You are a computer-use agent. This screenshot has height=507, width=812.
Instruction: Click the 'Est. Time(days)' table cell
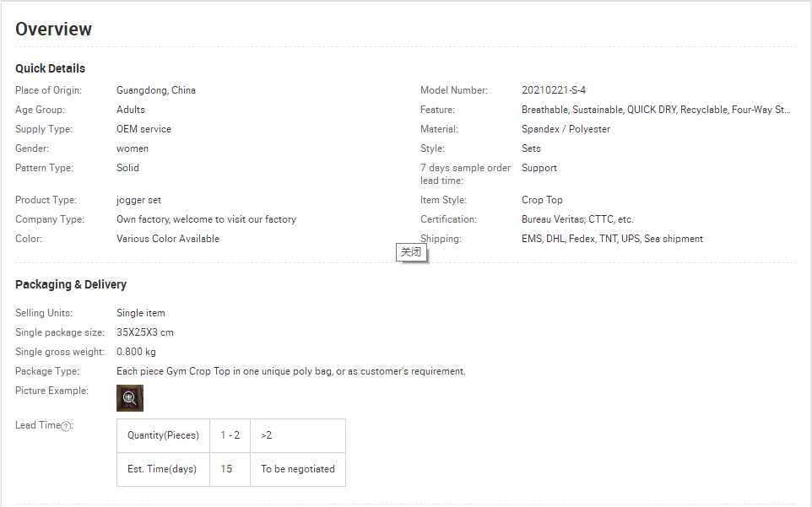[x=163, y=469]
